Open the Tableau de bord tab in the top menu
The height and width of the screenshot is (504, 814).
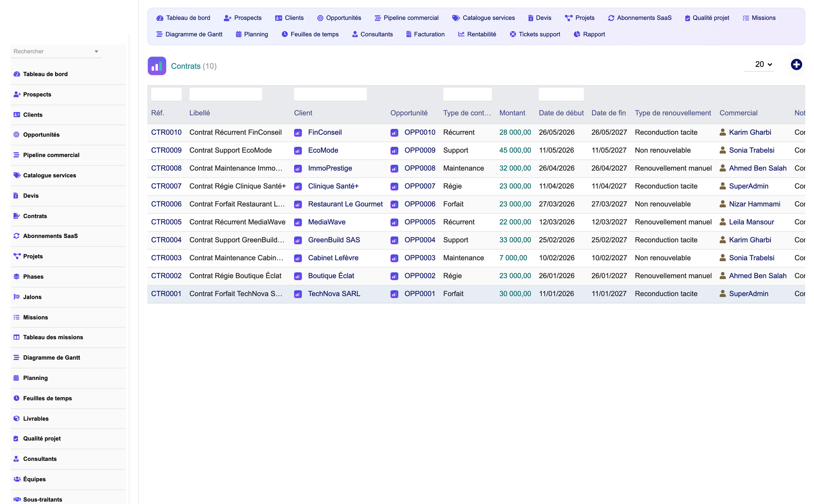(183, 18)
